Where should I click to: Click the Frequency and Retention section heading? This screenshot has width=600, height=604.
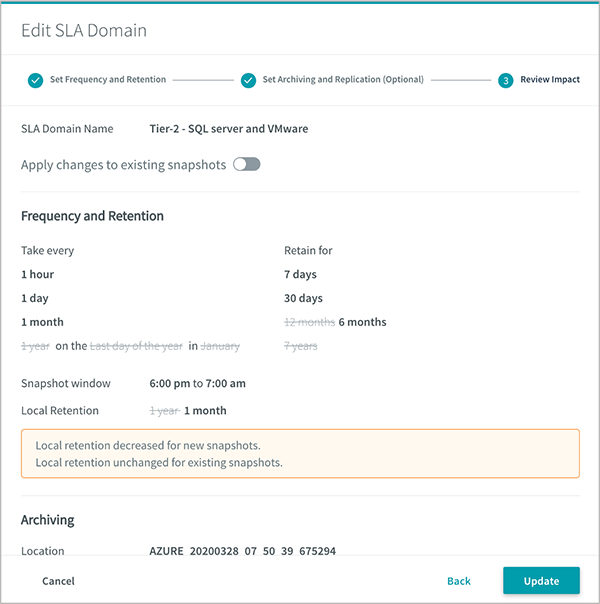point(92,216)
